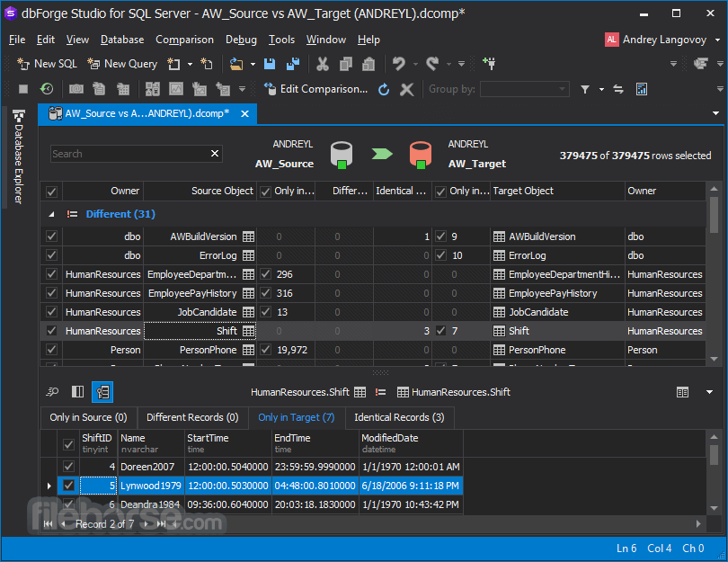Screen dimensions: 728x562
Task: Click the highlighted record view icon
Action: coord(102,392)
